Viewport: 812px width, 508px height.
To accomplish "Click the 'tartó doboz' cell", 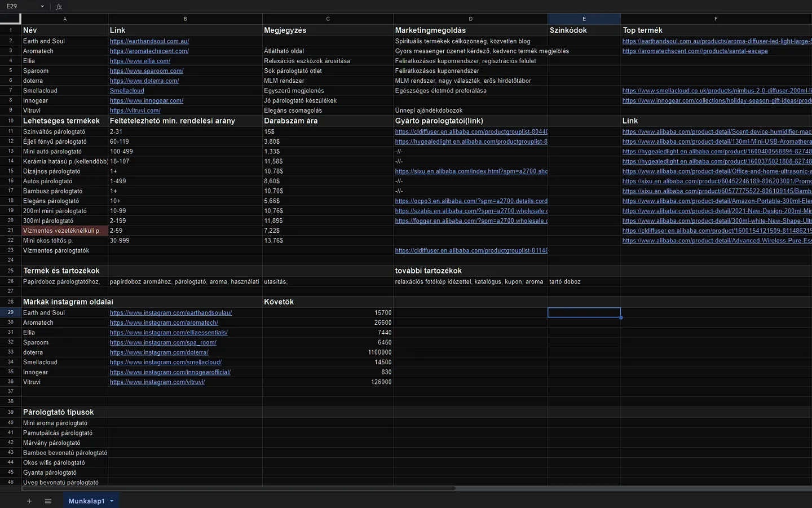I will pos(584,282).
